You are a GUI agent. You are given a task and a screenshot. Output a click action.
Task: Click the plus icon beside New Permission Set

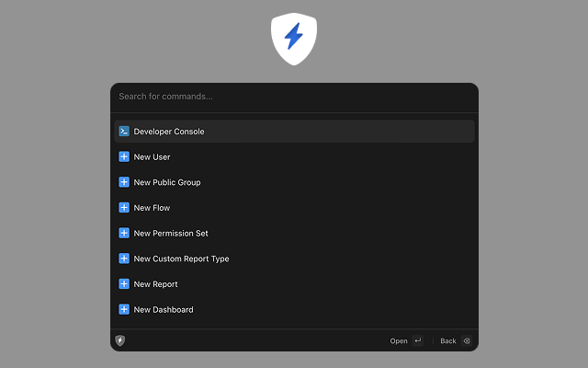click(124, 233)
